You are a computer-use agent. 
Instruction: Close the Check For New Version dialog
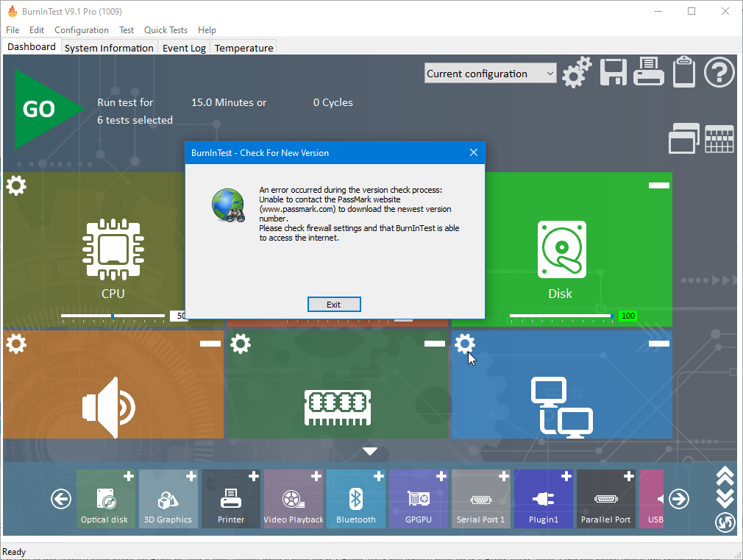(473, 152)
